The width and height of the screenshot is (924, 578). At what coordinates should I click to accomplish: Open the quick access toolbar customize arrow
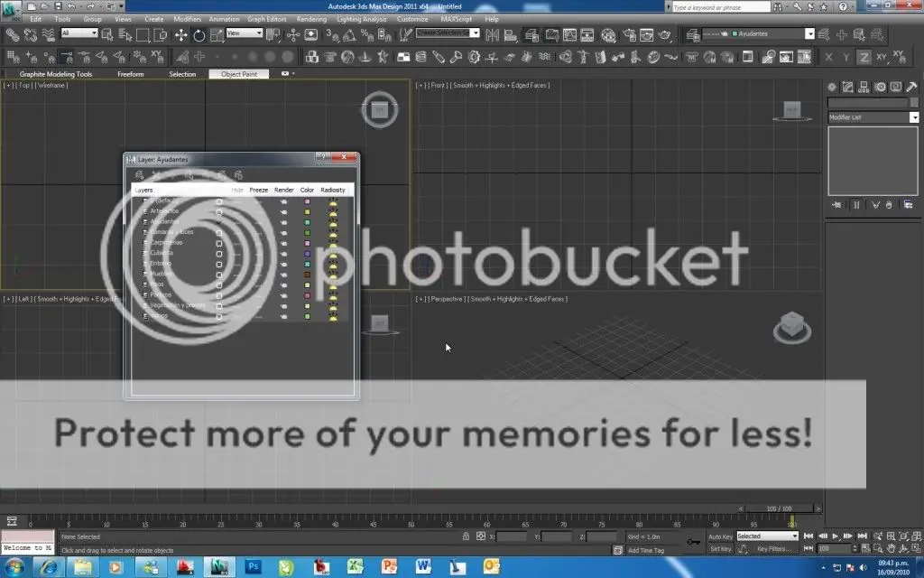pyautogui.click(x=122, y=6)
